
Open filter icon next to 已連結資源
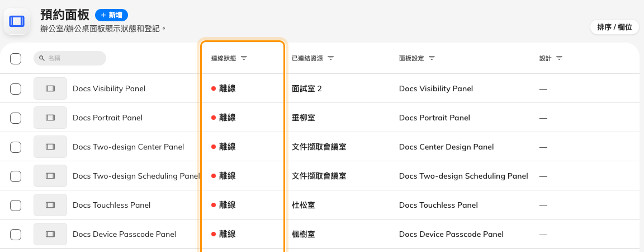tap(330, 58)
